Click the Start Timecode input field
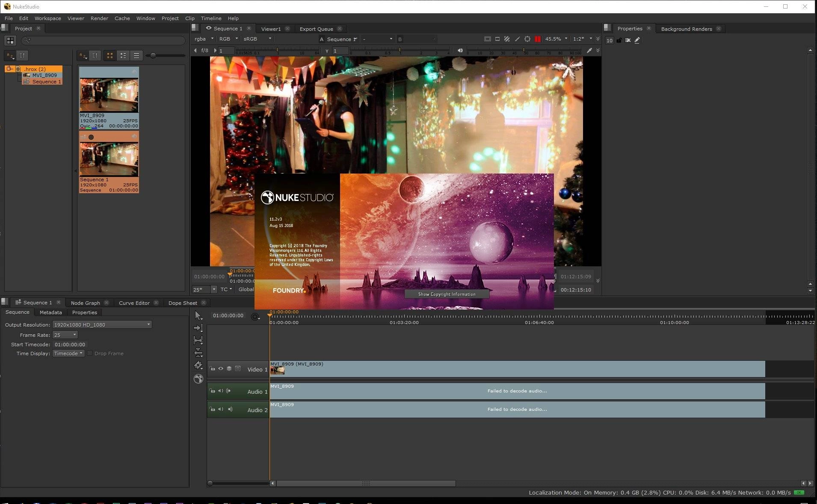817x504 pixels. [70, 344]
